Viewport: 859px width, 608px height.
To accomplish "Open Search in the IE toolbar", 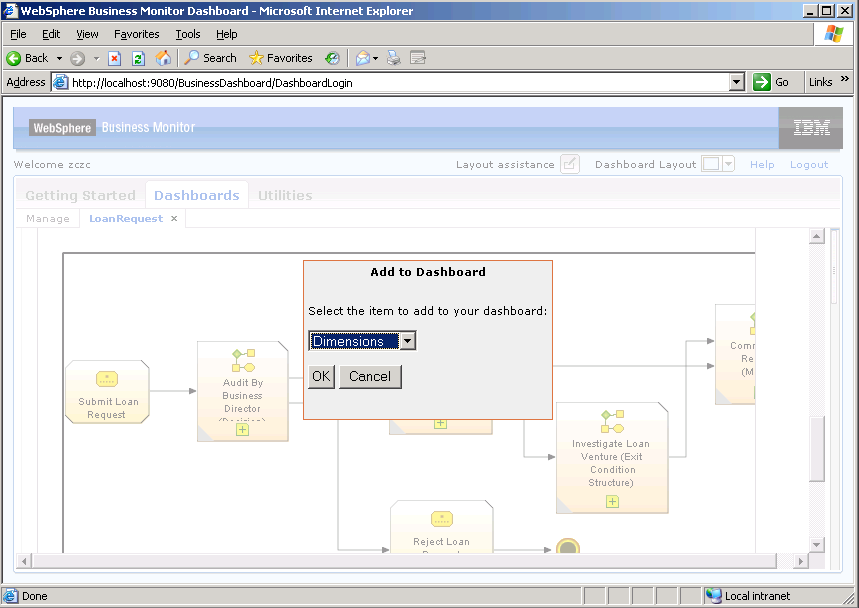I will [210, 58].
